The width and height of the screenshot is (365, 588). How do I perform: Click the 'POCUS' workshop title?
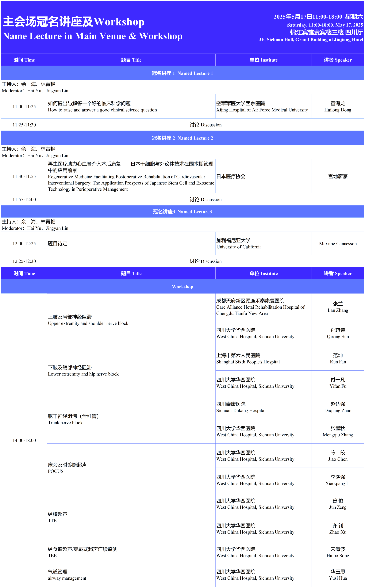coord(56,471)
